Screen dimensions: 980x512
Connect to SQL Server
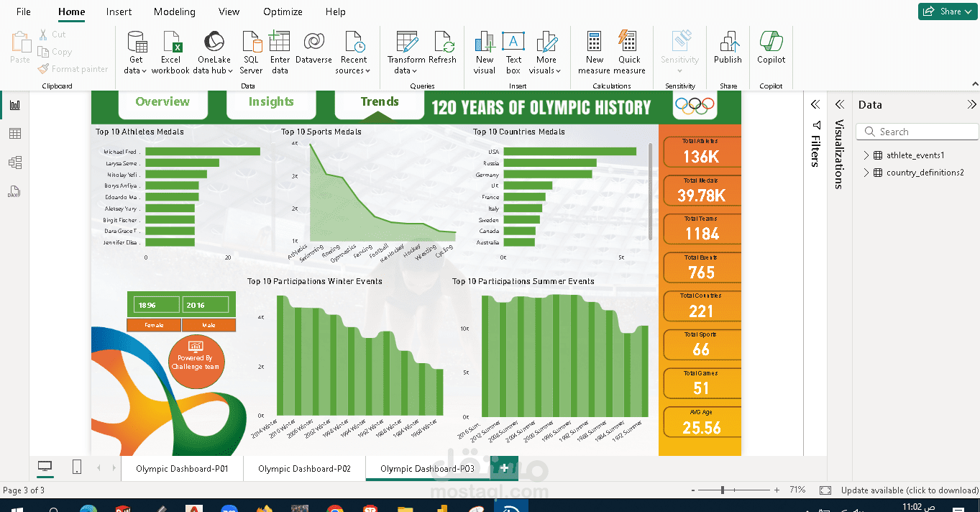pos(251,52)
